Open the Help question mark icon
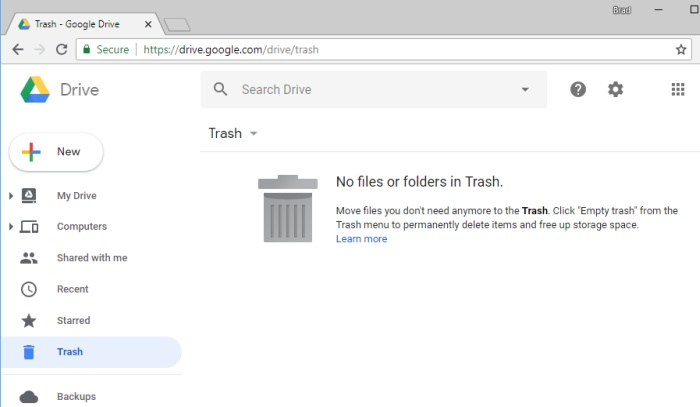 tap(578, 89)
